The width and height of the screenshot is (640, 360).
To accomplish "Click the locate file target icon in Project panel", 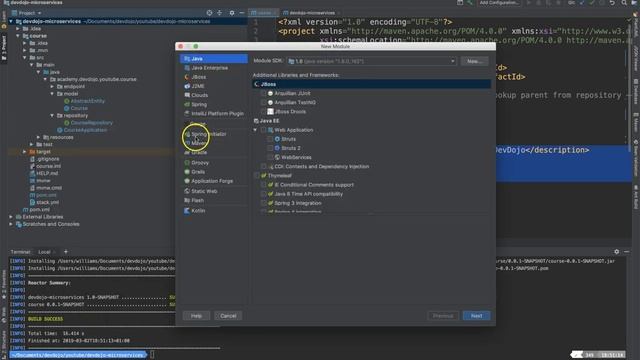I will click(x=209, y=13).
